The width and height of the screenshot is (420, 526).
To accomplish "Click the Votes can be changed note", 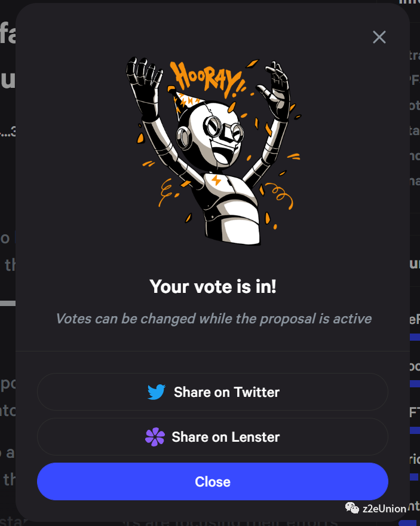I will [x=213, y=319].
